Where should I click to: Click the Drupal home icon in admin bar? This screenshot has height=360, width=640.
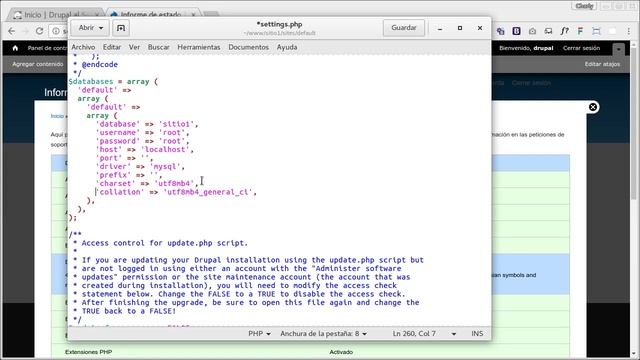(x=15, y=48)
